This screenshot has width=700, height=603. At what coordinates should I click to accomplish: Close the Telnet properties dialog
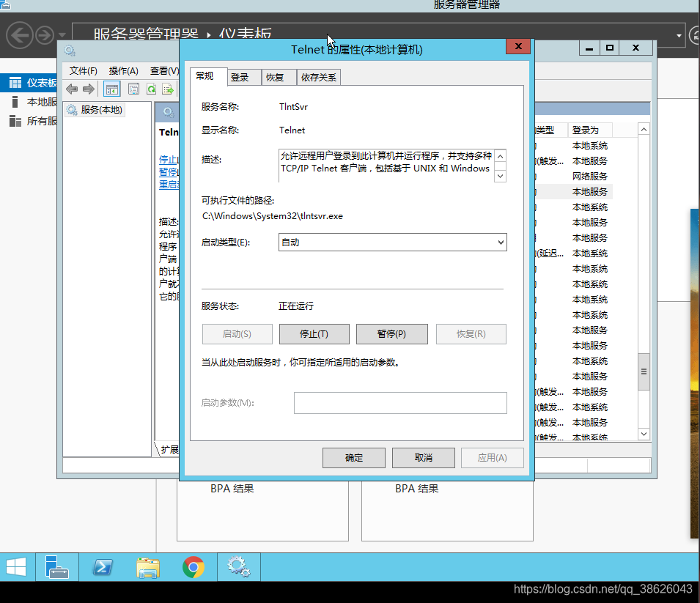pos(518,46)
